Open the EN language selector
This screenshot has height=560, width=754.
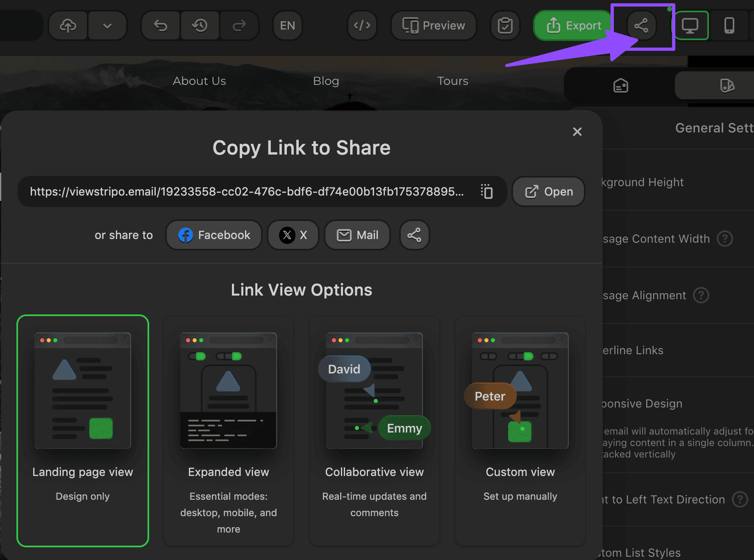(x=287, y=25)
